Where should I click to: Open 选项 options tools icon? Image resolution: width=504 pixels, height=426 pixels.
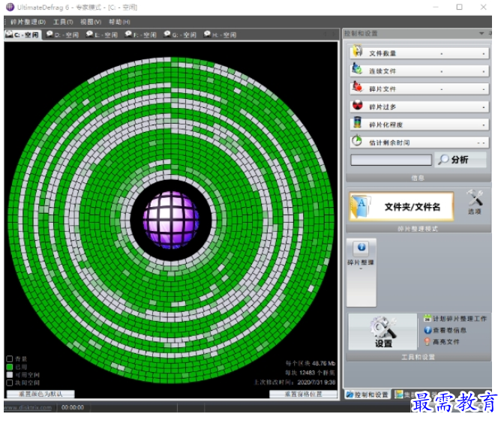[x=475, y=202]
